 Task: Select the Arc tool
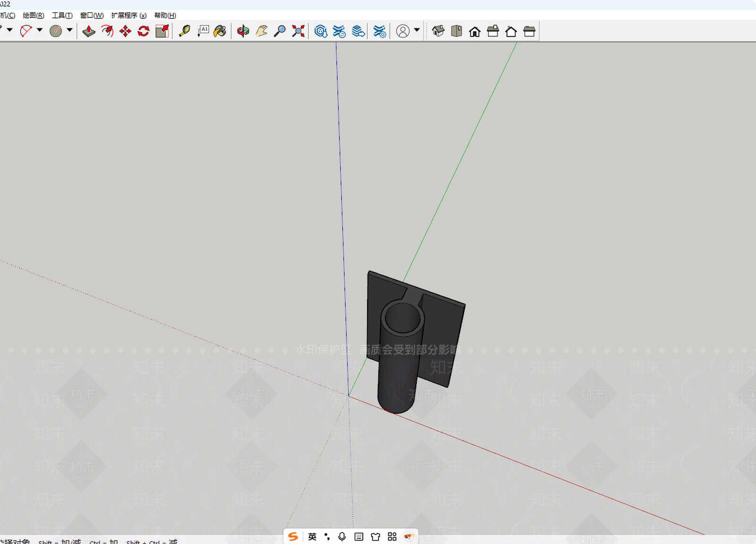coord(26,31)
